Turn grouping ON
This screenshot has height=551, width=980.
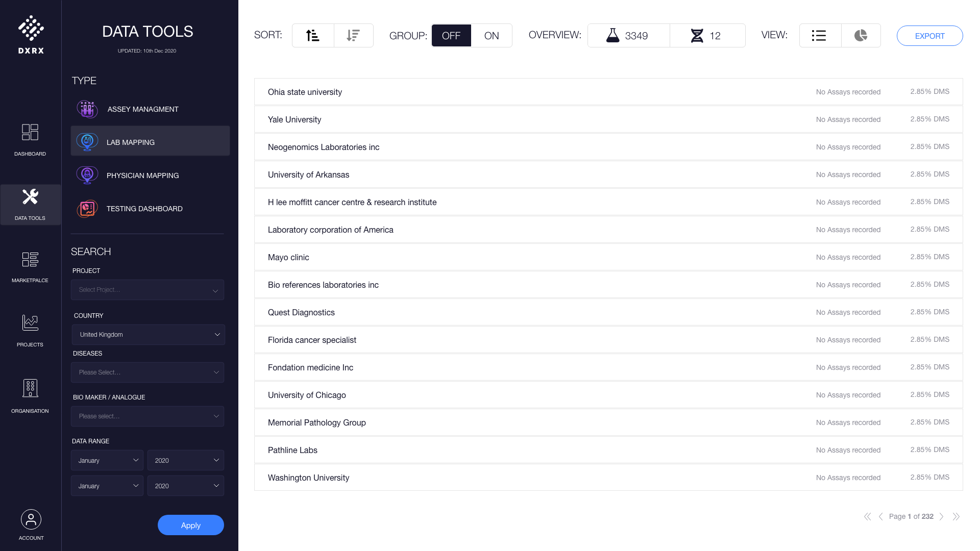click(x=491, y=36)
